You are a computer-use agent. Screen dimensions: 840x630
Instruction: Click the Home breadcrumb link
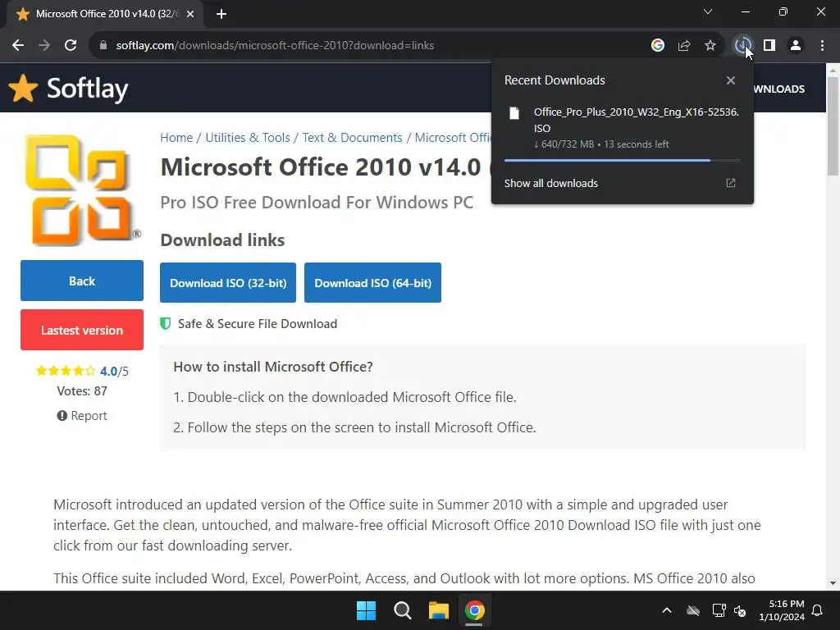[176, 138]
